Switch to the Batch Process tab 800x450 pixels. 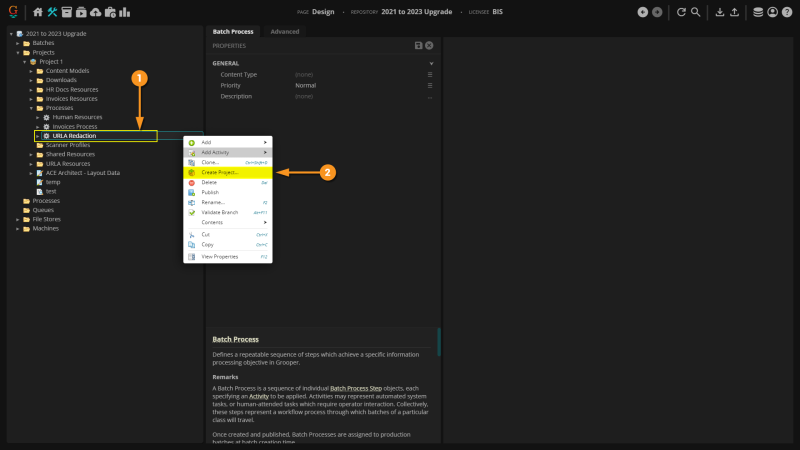233,32
